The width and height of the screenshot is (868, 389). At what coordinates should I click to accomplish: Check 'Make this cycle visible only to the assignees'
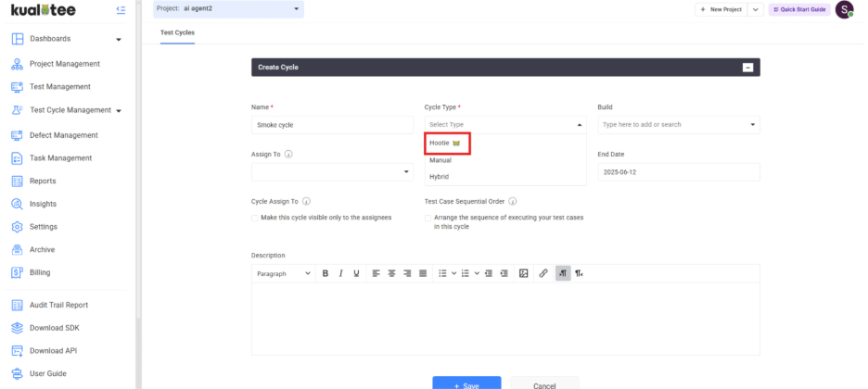click(255, 219)
